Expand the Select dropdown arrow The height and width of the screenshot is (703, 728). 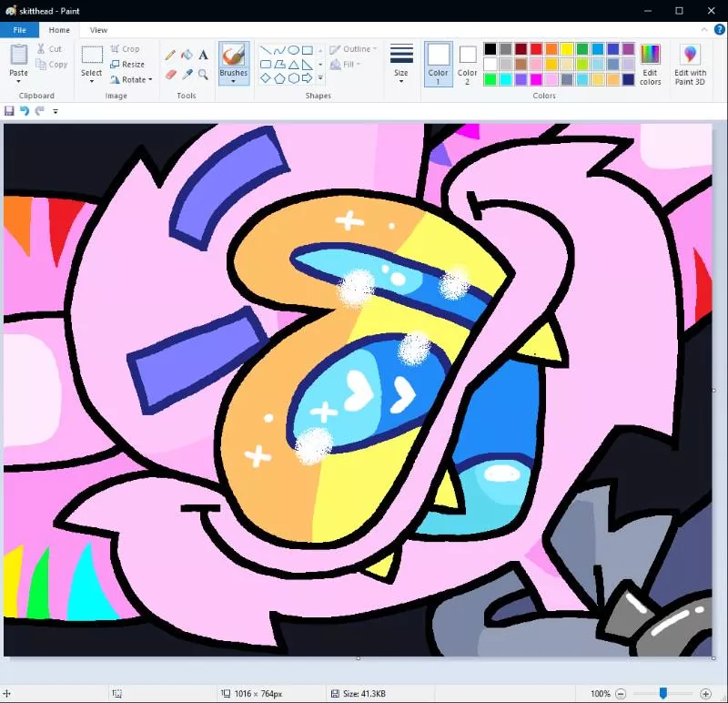point(92,82)
